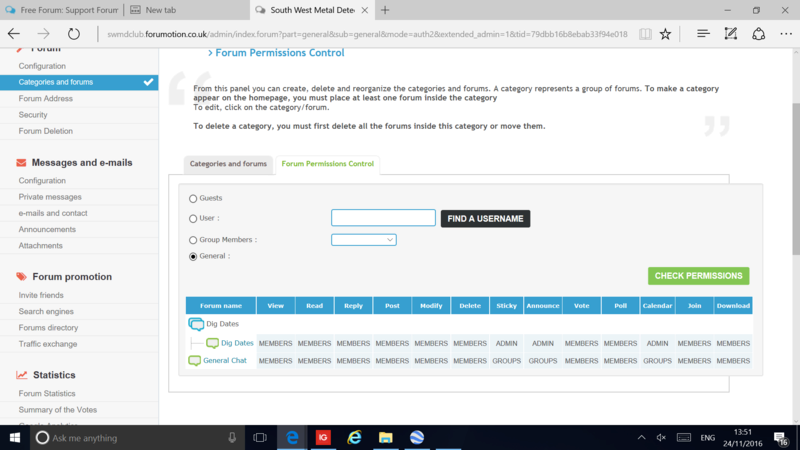The width and height of the screenshot is (800, 450).
Task: Click the General Chat forum icon
Action: tap(194, 361)
